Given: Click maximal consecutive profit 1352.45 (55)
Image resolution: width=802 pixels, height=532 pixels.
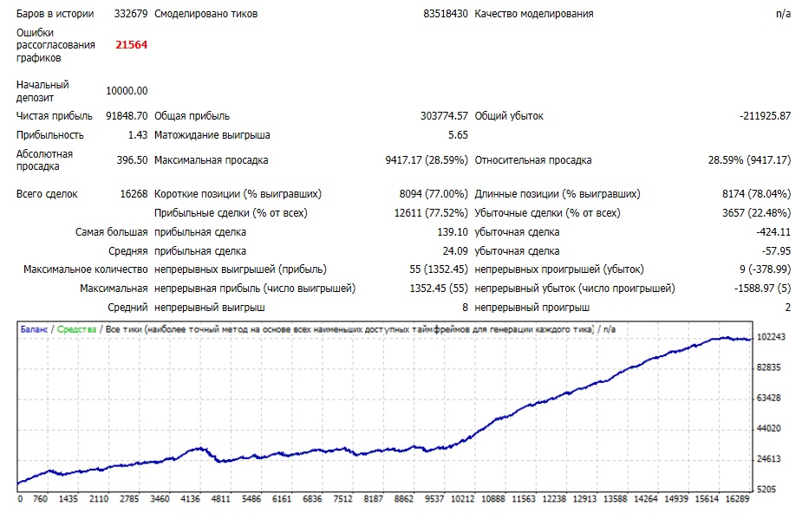Looking at the screenshot, I should 439,289.
